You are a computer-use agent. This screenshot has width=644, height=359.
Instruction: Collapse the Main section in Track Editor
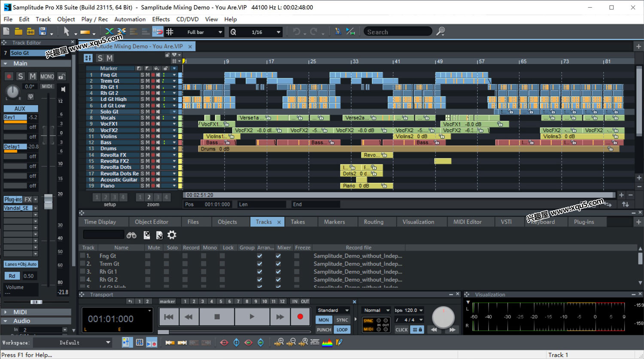[6, 64]
